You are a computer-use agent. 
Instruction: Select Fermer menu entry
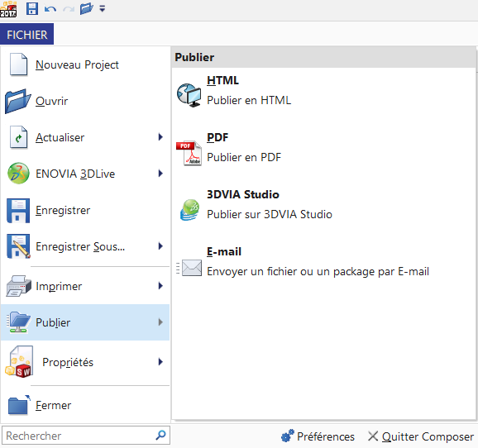tap(85, 405)
